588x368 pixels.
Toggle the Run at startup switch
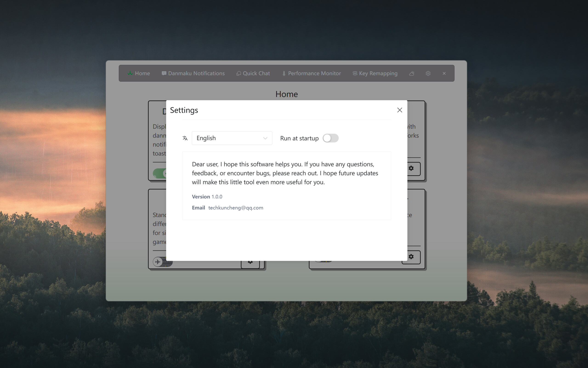coord(330,138)
